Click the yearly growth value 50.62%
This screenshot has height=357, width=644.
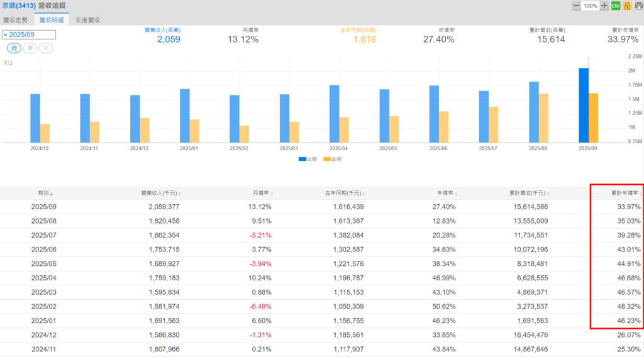[x=444, y=307]
